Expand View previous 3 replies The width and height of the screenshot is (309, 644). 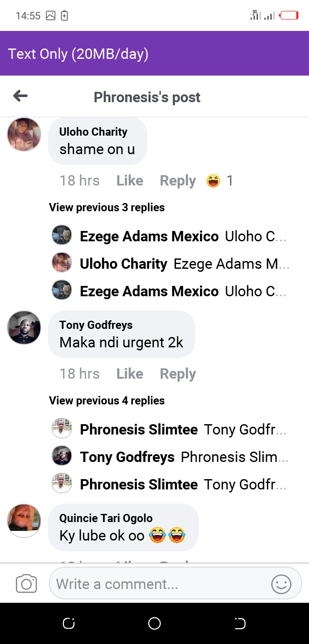point(107,207)
